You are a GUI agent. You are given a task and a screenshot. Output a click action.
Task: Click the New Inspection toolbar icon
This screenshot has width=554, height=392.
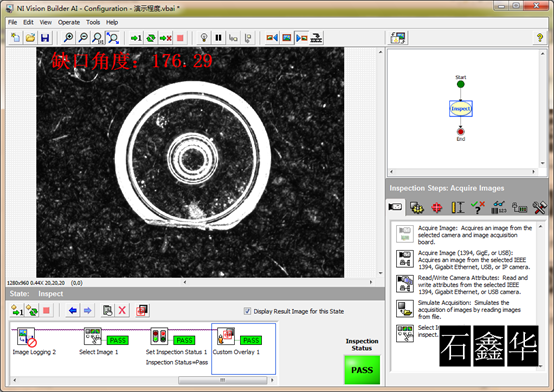pyautogui.click(x=16, y=38)
